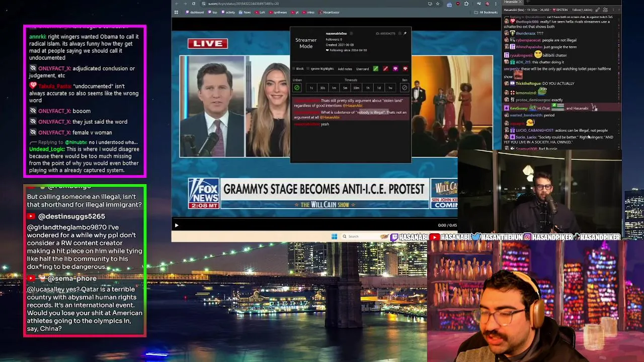This screenshot has height=362, width=644.
Task: Open install/cast icon in address bar
Action: [430, 4]
